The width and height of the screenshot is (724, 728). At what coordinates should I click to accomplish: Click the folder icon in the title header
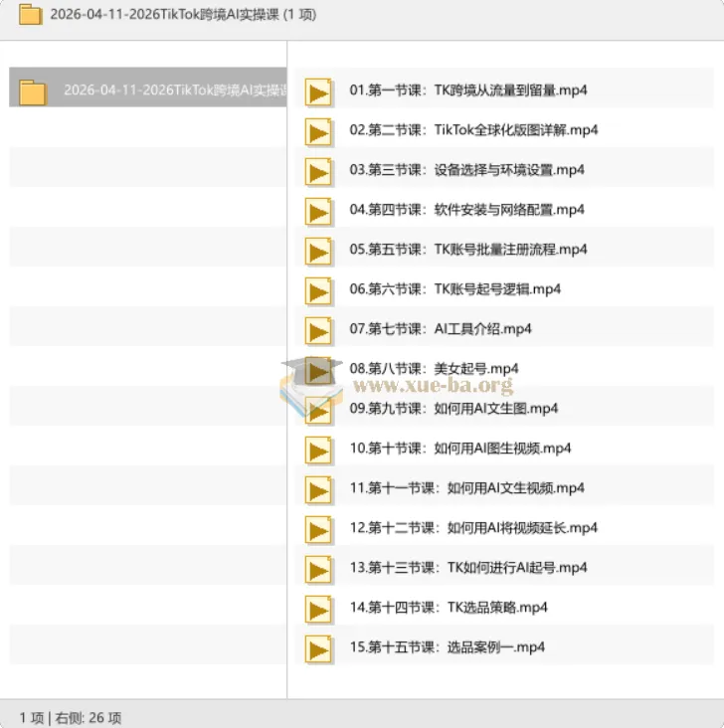tap(31, 14)
